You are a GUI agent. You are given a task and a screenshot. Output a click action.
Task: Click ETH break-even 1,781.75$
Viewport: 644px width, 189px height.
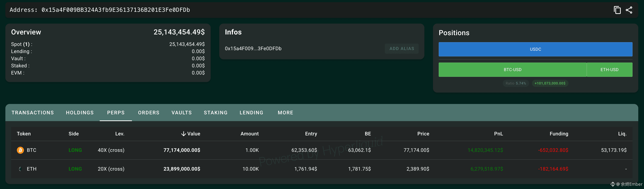[360, 169]
